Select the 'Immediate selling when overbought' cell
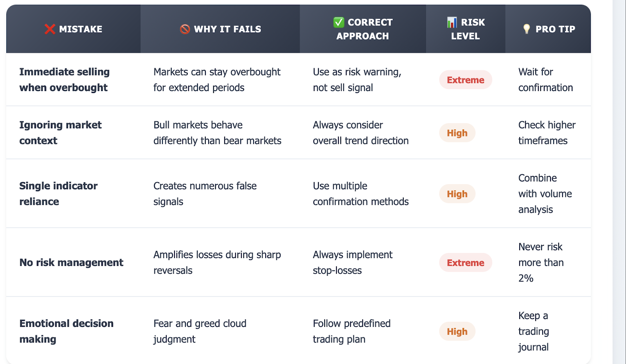 65,80
